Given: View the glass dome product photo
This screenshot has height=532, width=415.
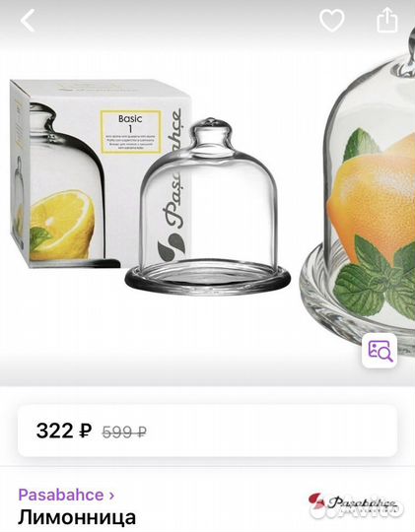Looking at the screenshot, I should pyautogui.click(x=208, y=207).
